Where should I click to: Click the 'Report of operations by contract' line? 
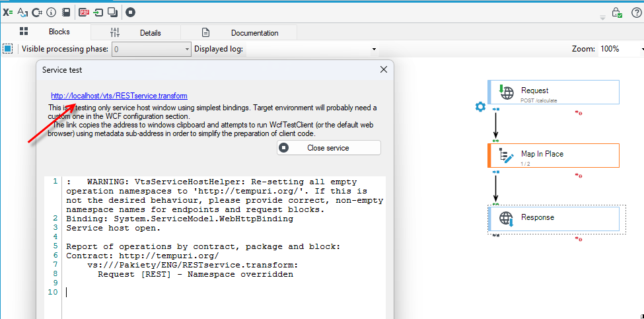coord(203,247)
